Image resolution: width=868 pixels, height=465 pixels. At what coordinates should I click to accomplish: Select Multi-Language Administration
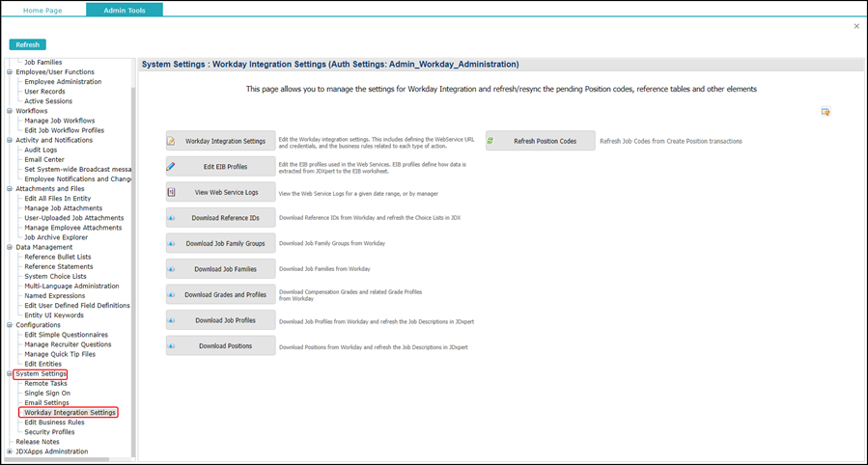click(72, 287)
